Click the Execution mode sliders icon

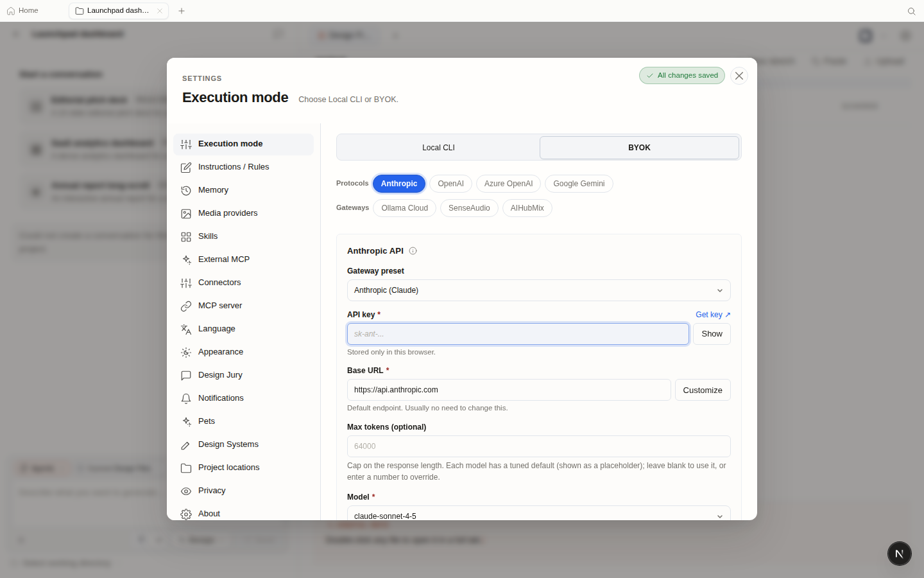tap(186, 144)
